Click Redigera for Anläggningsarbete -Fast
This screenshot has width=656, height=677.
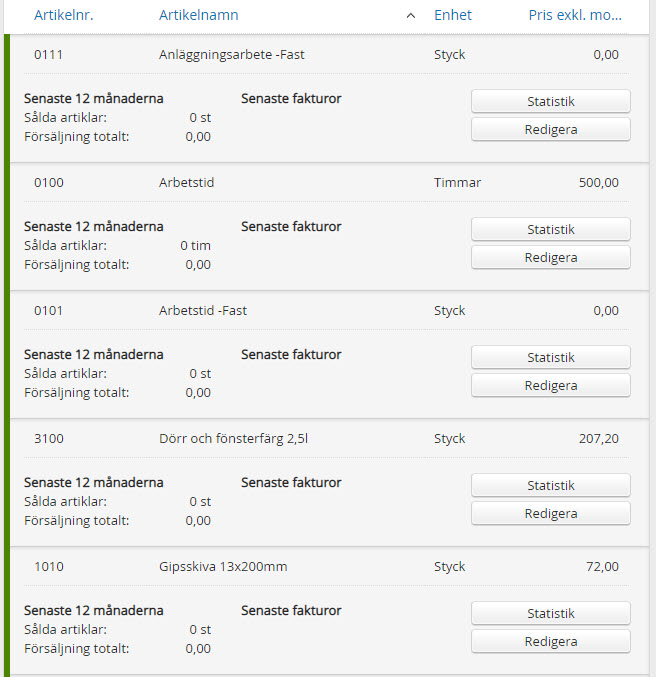[x=550, y=129]
